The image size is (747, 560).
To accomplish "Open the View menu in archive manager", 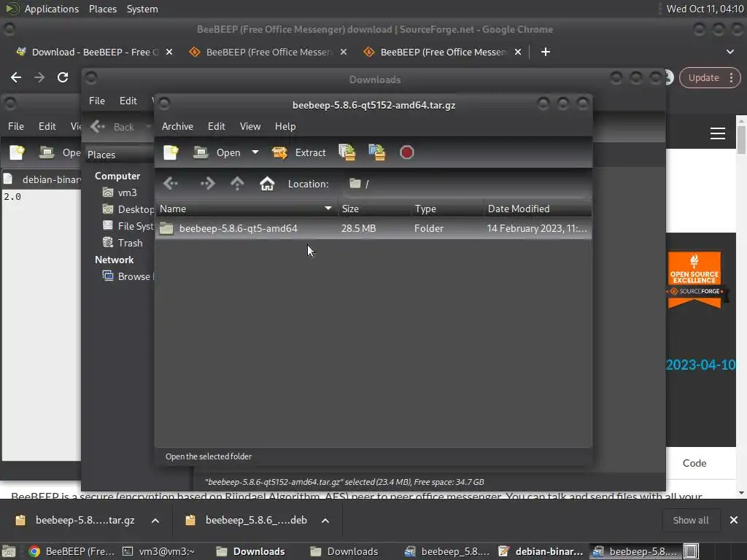I will [250, 126].
